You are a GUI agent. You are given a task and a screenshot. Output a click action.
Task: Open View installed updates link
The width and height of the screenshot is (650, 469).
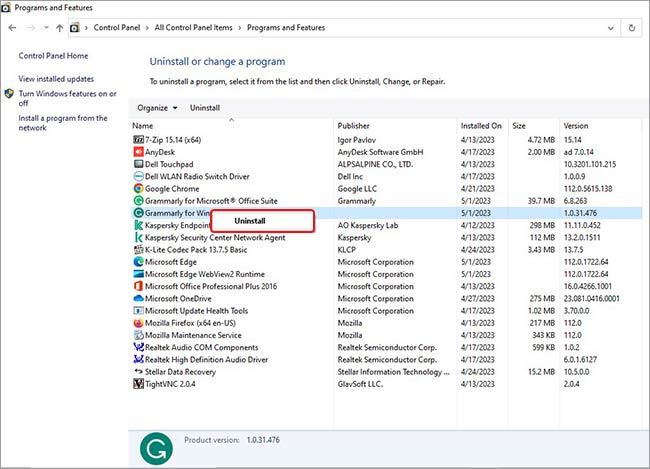(x=56, y=79)
